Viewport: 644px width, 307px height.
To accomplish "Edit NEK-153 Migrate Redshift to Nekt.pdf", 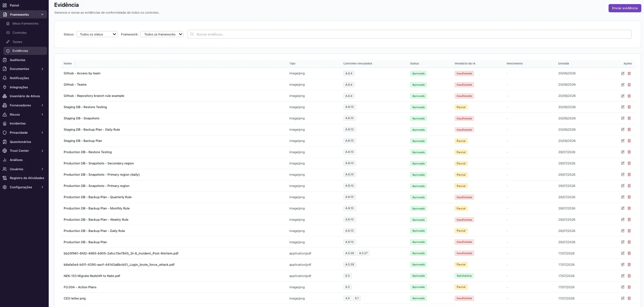I will pos(623,276).
